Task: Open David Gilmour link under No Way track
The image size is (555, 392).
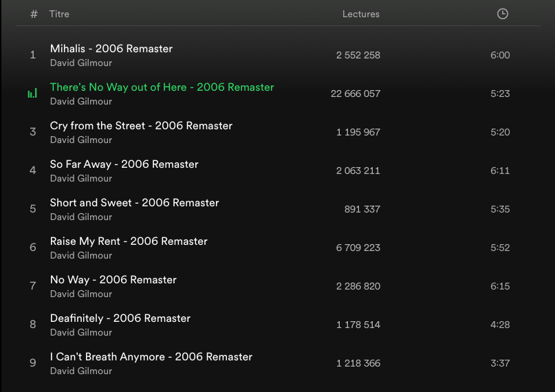Action: pyautogui.click(x=81, y=294)
